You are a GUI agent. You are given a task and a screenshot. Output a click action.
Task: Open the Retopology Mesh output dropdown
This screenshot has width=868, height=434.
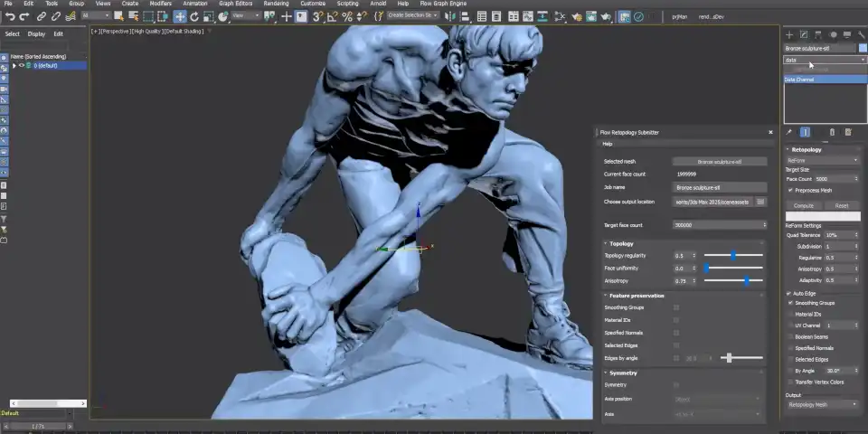(822, 405)
